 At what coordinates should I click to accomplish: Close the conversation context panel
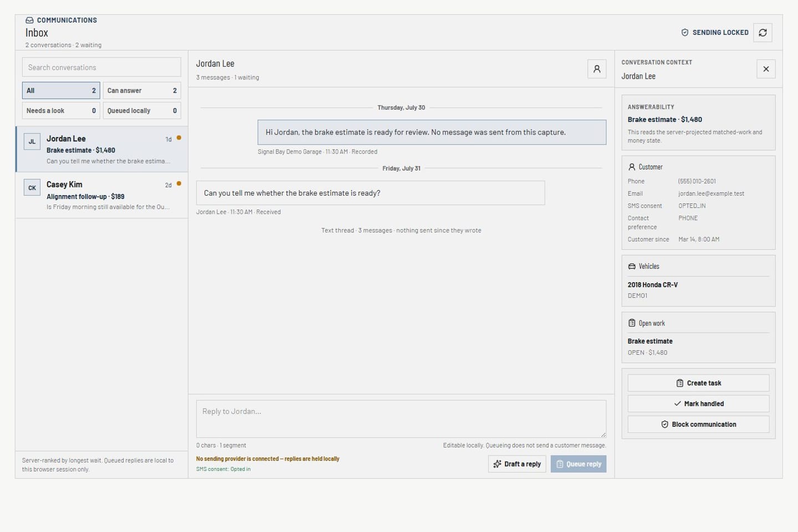pyautogui.click(x=766, y=69)
